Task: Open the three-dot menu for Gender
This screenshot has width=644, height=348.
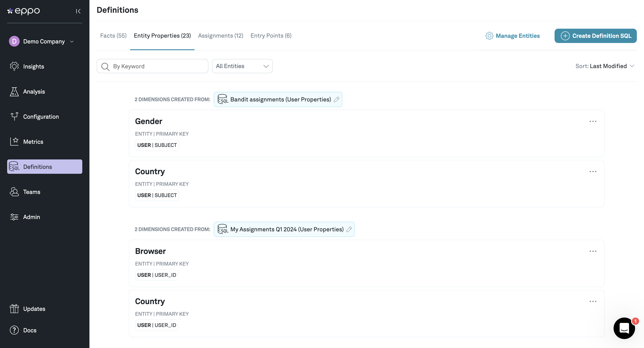Action: pos(593,121)
